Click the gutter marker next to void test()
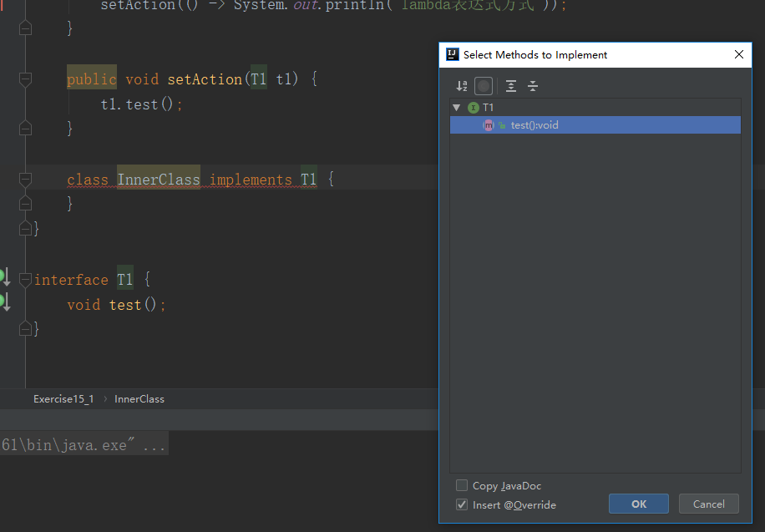Image resolution: width=765 pixels, height=532 pixels. pos(4,301)
